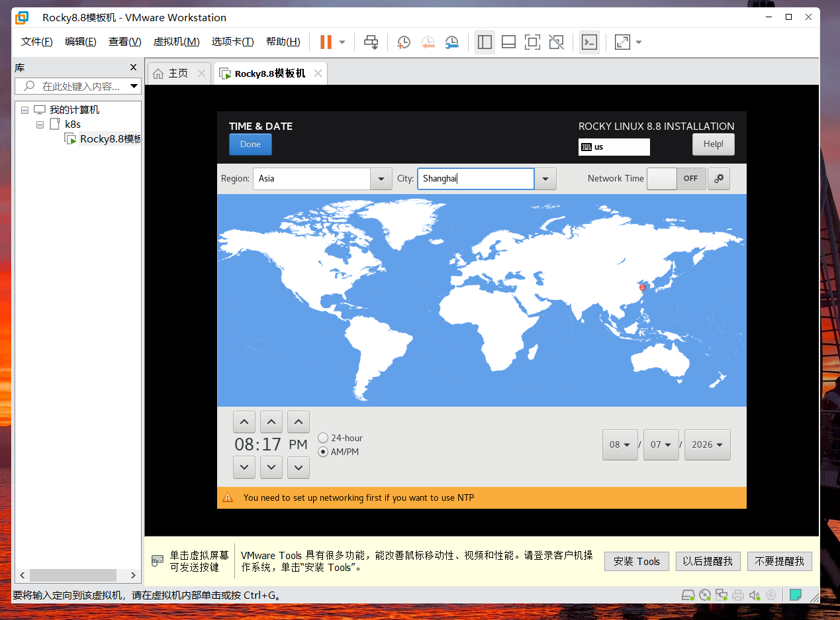Viewport: 840px width, 620px height.
Task: Click the NTP warning triangle icon
Action: 228,497
